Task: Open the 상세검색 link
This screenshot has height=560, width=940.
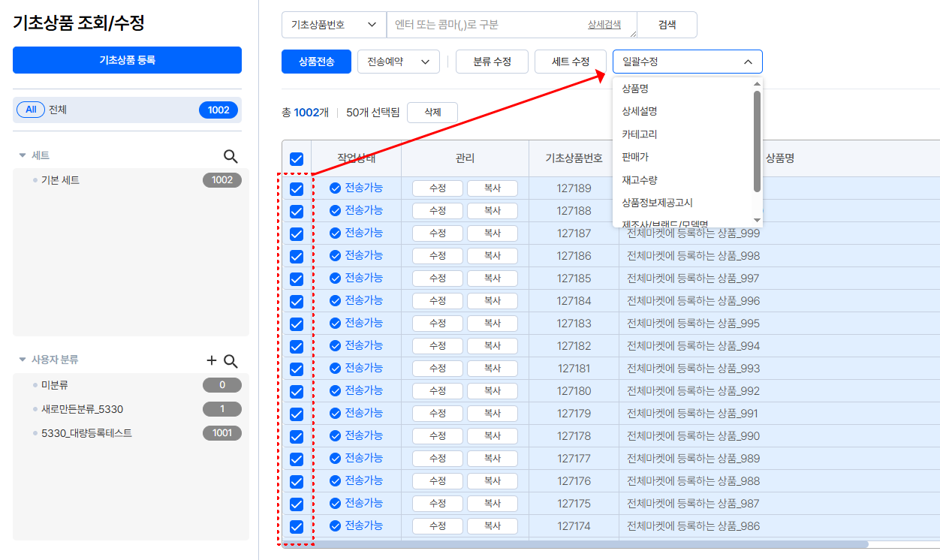Action: tap(604, 25)
